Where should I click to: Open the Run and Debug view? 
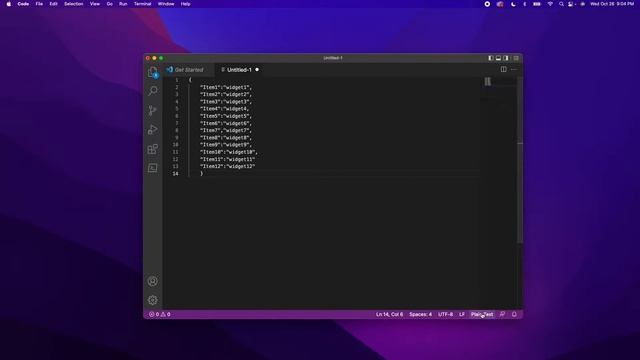153,129
